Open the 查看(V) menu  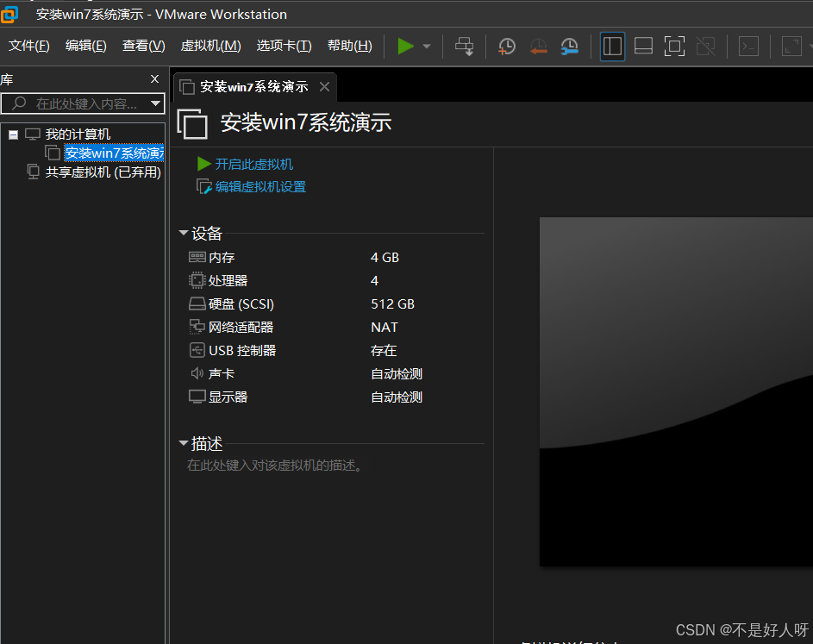pyautogui.click(x=144, y=46)
